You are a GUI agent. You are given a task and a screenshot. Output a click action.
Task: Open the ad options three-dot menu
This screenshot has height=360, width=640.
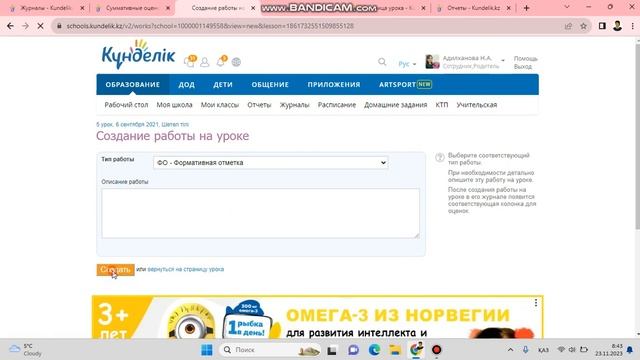[536, 302]
